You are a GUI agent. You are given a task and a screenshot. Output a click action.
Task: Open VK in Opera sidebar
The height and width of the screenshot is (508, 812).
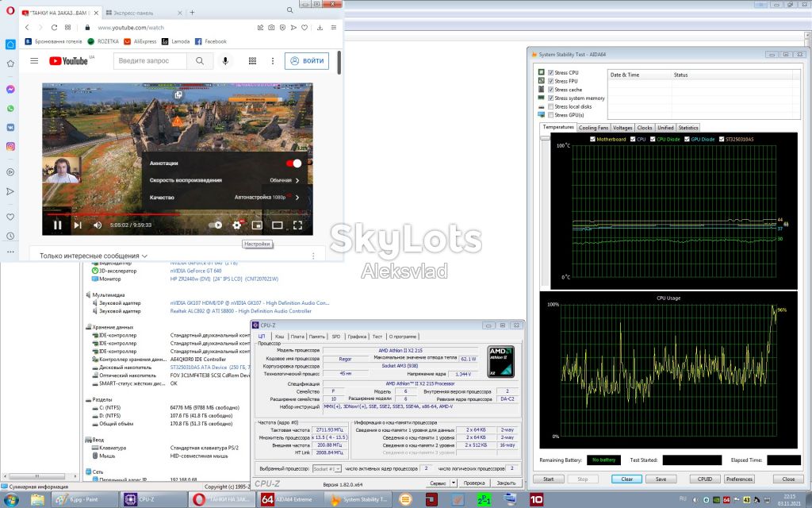pos(10,128)
